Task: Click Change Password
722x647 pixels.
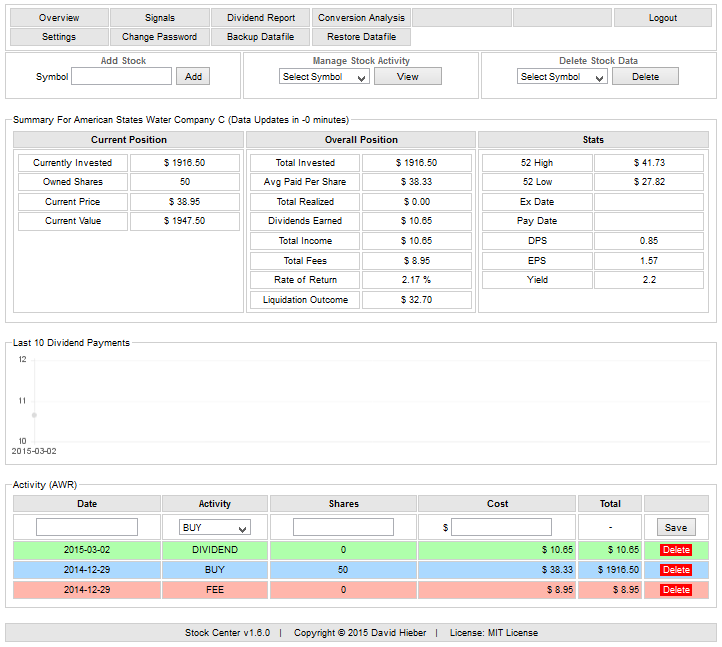Action: click(159, 37)
